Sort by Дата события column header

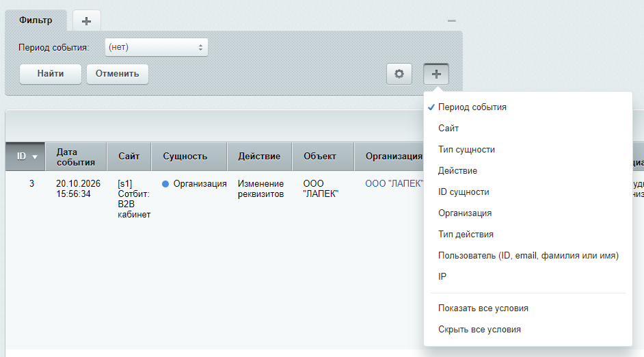tap(76, 157)
